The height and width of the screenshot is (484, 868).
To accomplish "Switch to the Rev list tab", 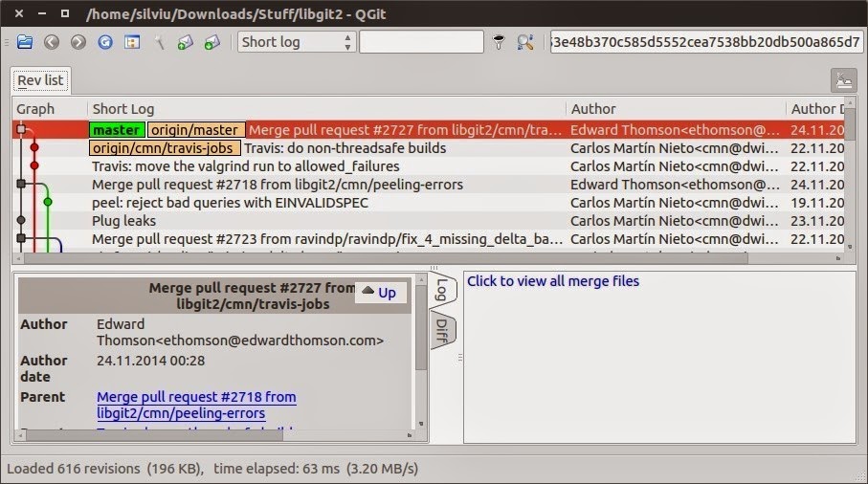I will (x=40, y=80).
